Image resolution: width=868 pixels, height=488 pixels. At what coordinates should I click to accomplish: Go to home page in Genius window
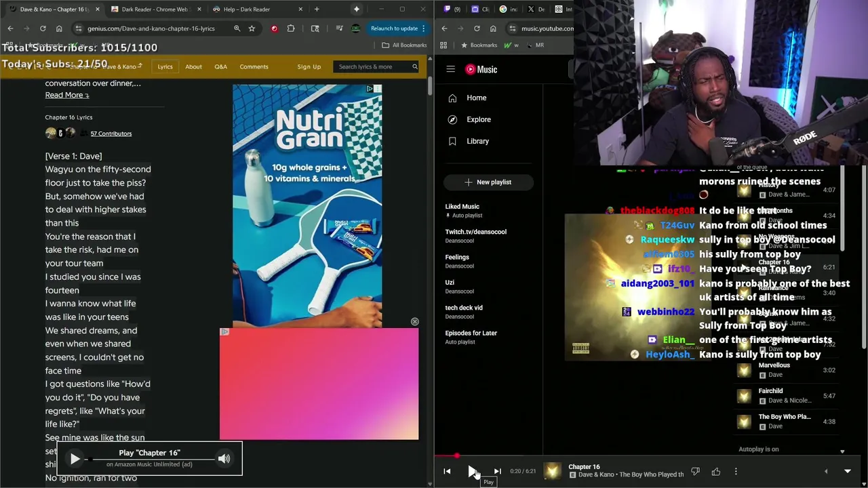coord(59,28)
